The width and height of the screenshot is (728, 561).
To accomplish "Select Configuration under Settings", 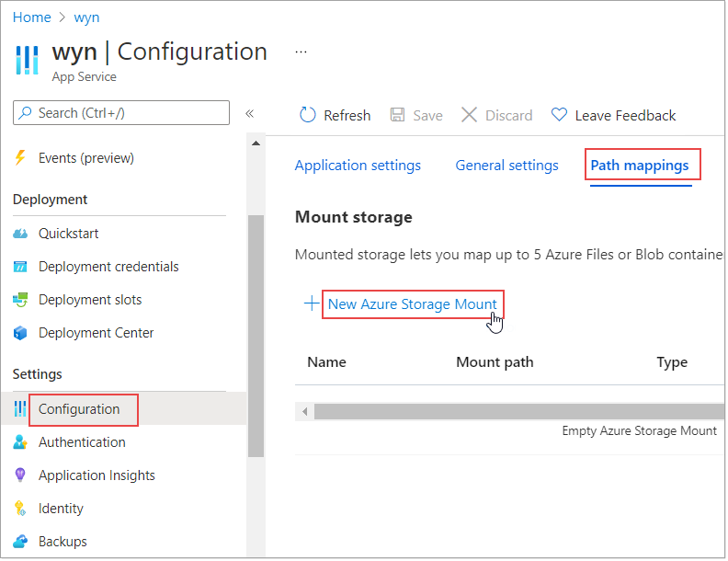I will tap(79, 409).
